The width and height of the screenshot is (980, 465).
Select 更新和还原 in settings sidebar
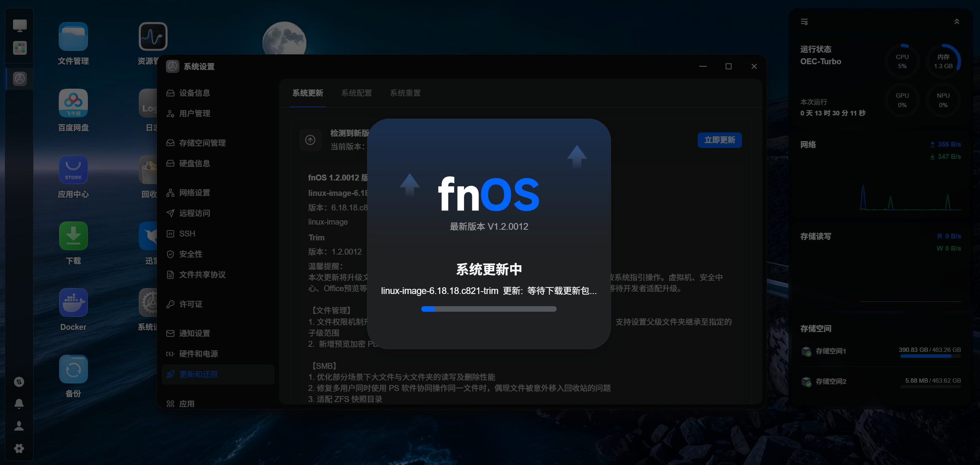(x=218, y=374)
